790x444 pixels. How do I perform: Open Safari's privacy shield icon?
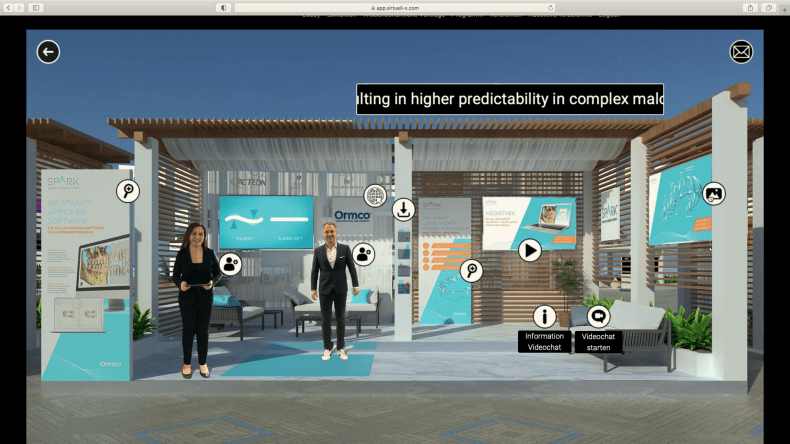pyautogui.click(x=224, y=8)
